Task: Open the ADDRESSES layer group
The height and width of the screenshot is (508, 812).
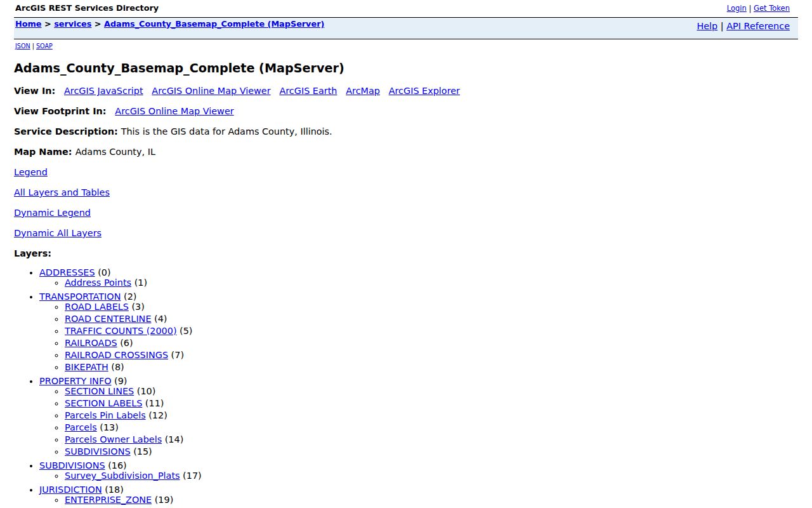Action: click(67, 272)
